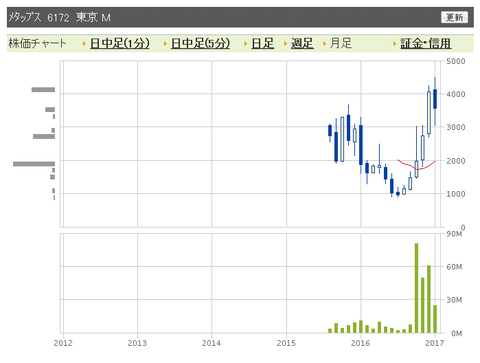Select the 月足 monthly chart tab
Viewport: 480px width, 363px height.
click(x=341, y=43)
